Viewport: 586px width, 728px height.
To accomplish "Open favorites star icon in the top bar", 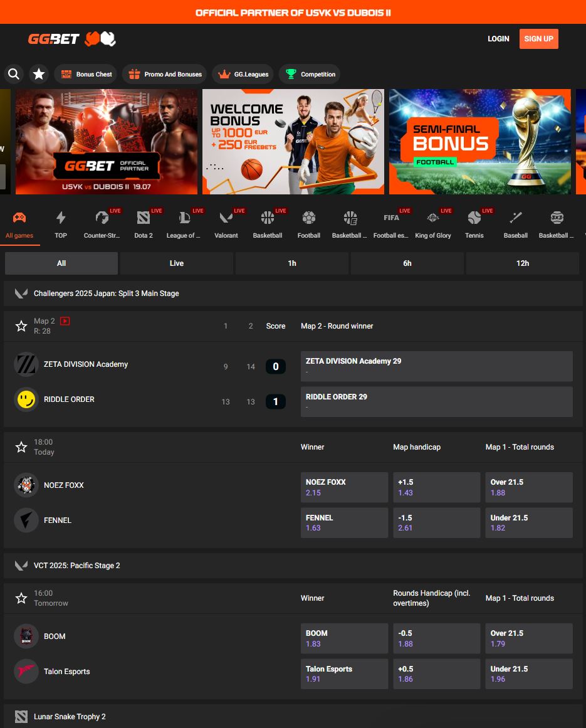I will pyautogui.click(x=39, y=74).
